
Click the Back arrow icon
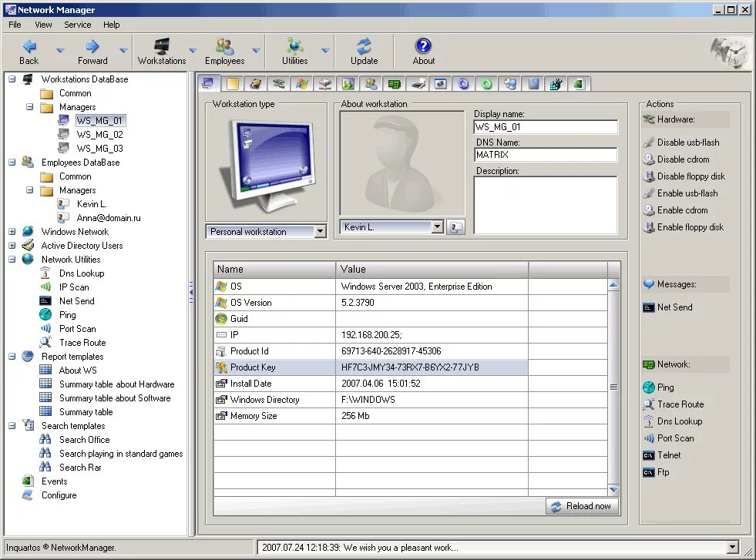tap(29, 46)
